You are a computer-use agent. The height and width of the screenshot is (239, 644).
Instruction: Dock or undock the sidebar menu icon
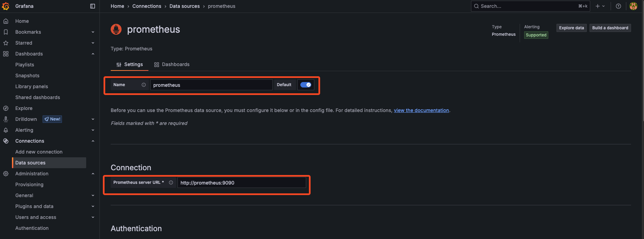point(93,6)
